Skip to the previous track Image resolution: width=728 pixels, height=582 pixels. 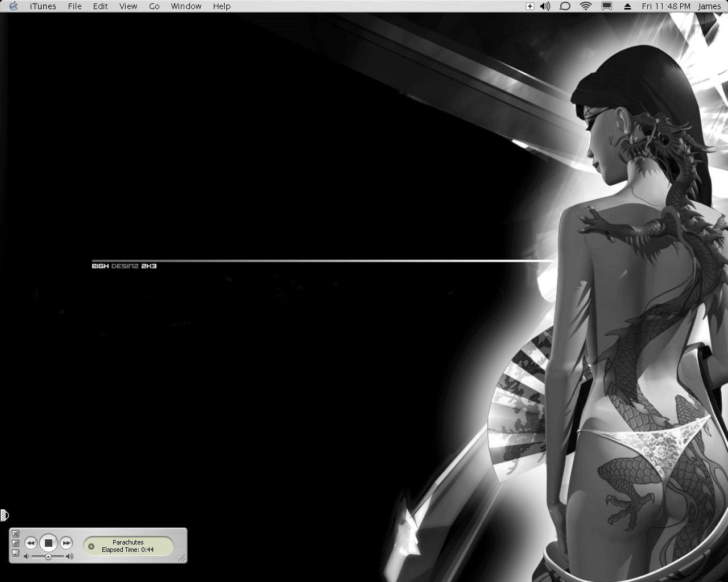[31, 543]
